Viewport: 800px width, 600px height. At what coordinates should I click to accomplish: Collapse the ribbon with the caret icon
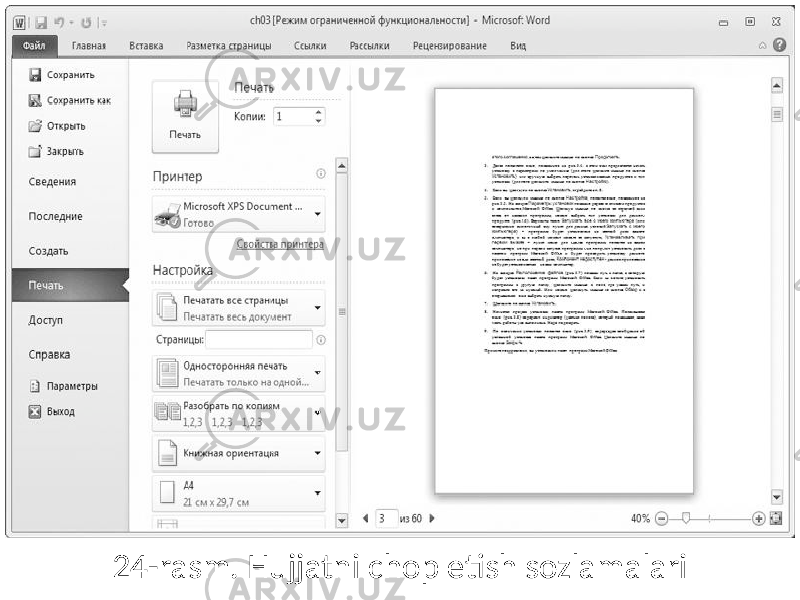(762, 45)
